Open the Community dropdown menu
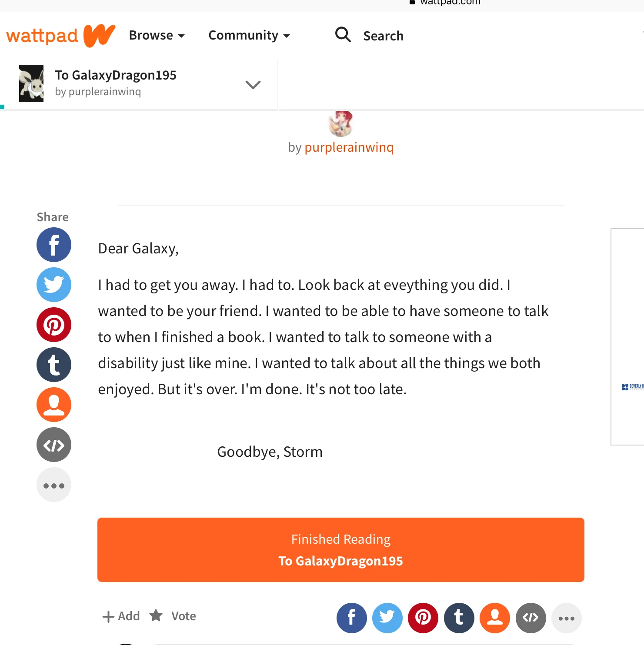The height and width of the screenshot is (645, 644). (x=249, y=35)
